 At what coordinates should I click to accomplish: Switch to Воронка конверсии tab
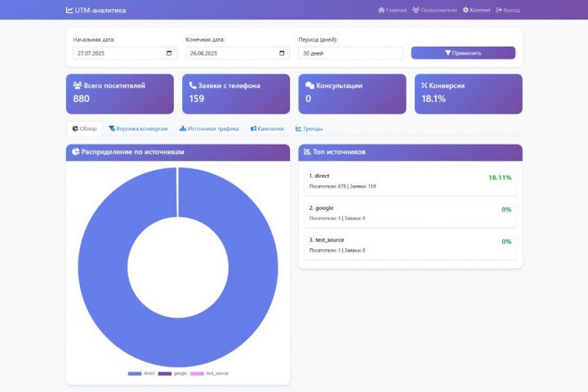click(x=138, y=128)
